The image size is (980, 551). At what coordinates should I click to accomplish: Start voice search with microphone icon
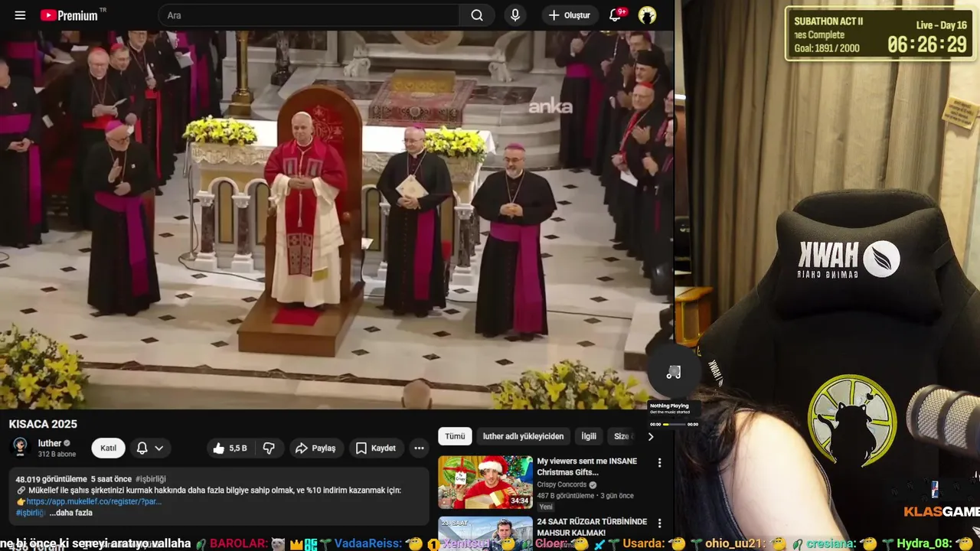[515, 15]
